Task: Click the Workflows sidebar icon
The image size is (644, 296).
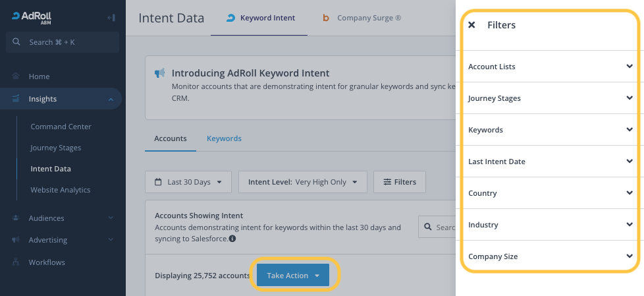Action: [x=15, y=262]
